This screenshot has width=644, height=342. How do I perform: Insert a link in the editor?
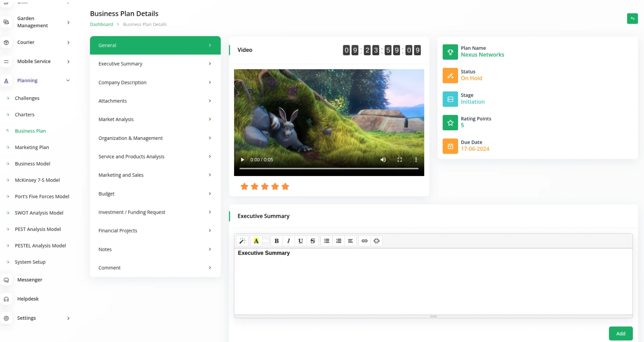coord(364,241)
